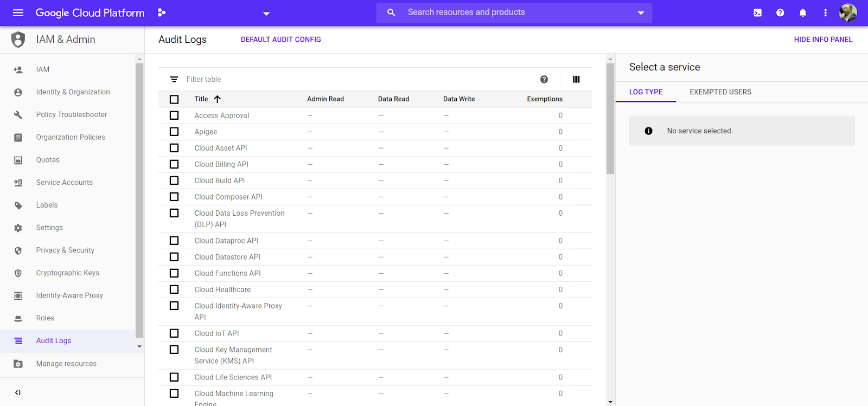Click the Cryptographic Keys icon in sidebar
The height and width of the screenshot is (406, 868).
[18, 273]
